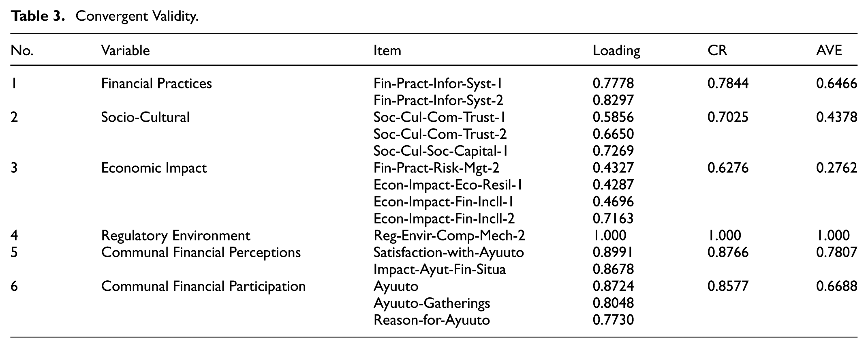The image size is (868, 348).
Task: Click the Regulatory Environment variable cell
Action: click(x=176, y=236)
